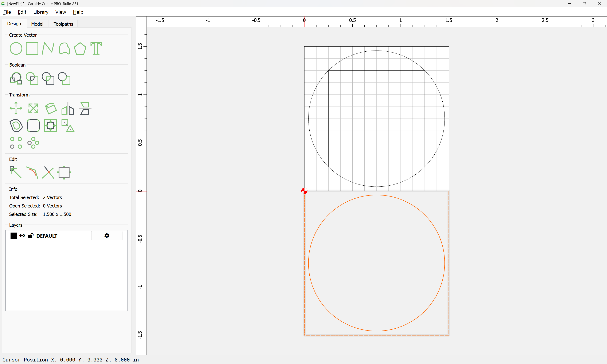Screen dimensions: 607x364
Task: Use the Trim Vectors edit tool
Action: tap(48, 173)
